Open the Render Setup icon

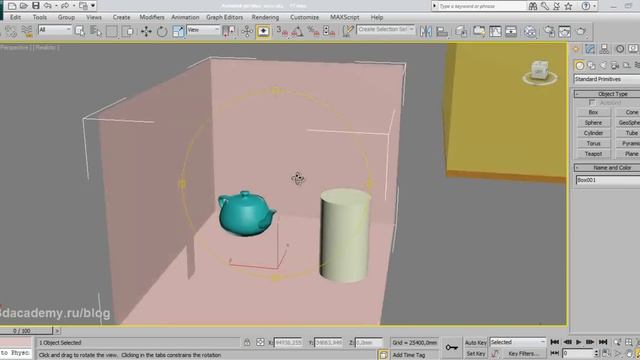[x=550, y=31]
